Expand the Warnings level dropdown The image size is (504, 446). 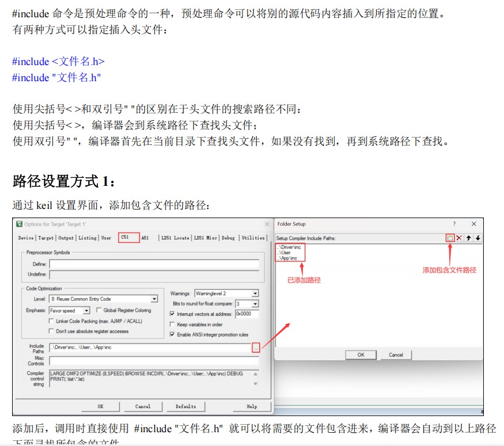[255, 293]
